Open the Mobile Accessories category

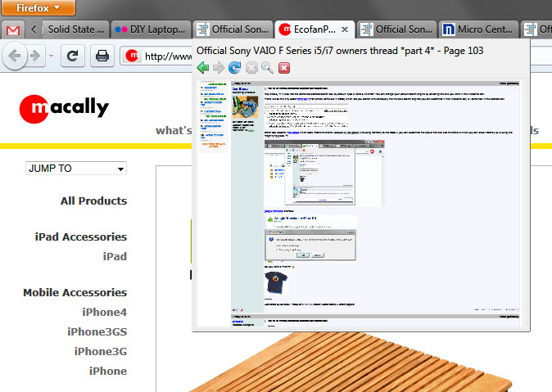pyautogui.click(x=75, y=292)
